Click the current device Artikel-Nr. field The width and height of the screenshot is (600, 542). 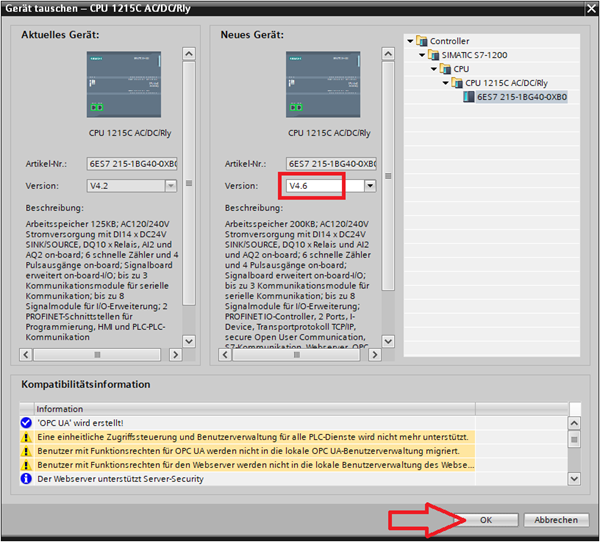coord(132,164)
